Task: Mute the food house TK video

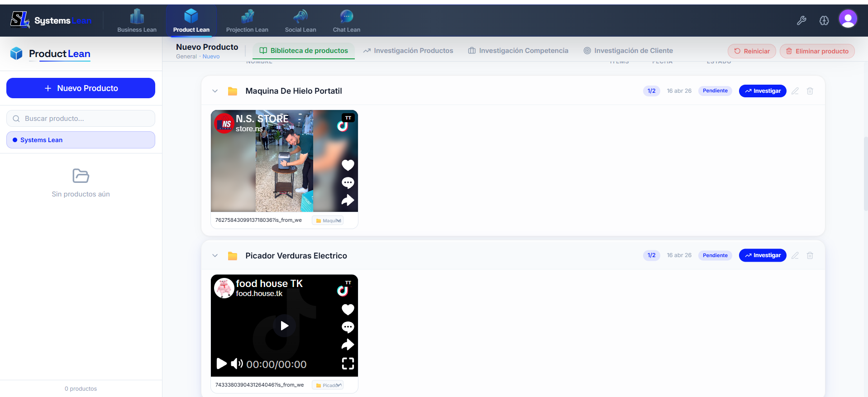Action: [x=237, y=364]
